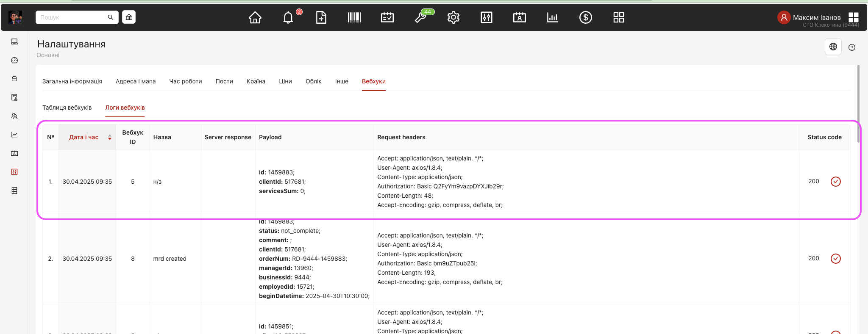Open the wrench icon with 44 badge
The width and height of the screenshot is (868, 334).
tap(420, 17)
